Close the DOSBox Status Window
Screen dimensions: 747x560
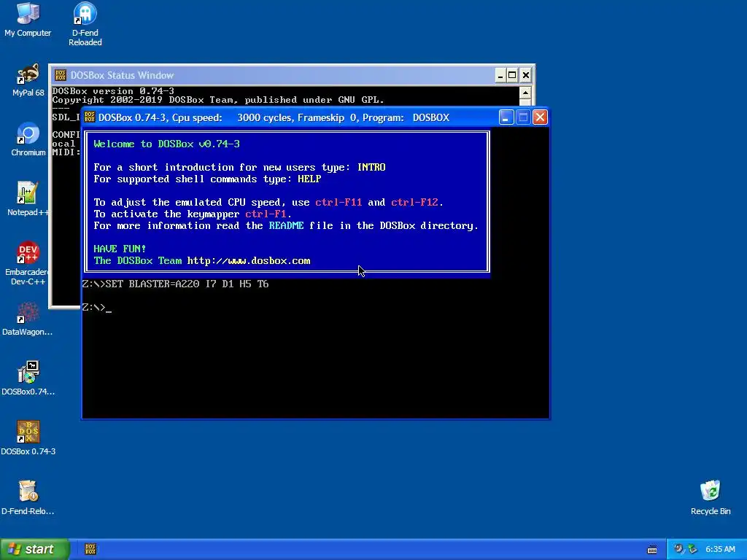point(525,75)
